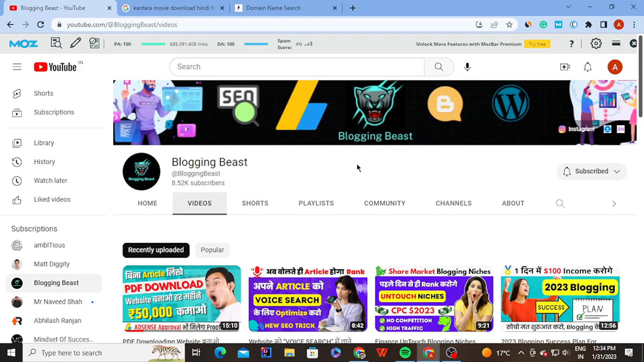Close the MozBar toolbar
This screenshot has height=362, width=644.
point(633,44)
